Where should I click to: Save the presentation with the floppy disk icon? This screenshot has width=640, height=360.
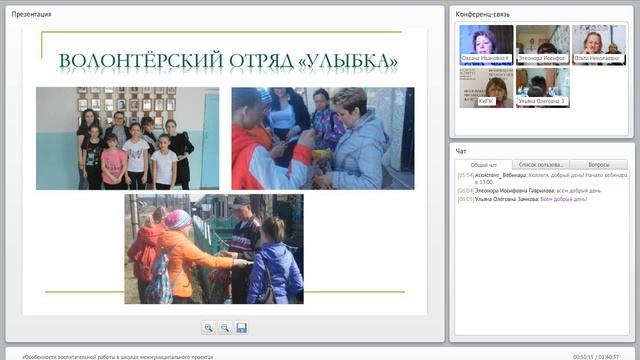point(242,328)
